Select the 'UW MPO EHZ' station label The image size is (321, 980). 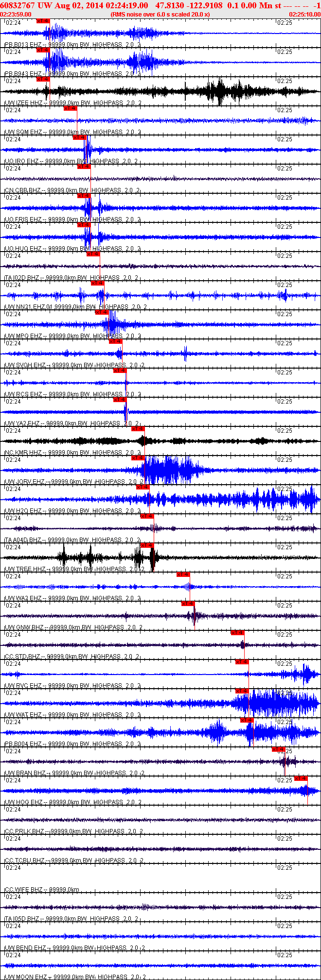click(x=23, y=336)
